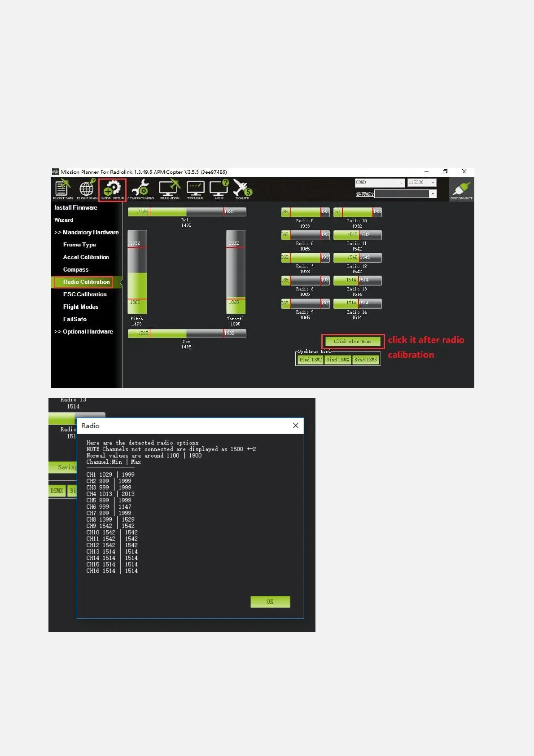Image resolution: width=534 pixels, height=756 pixels.
Task: Click the 'CH16 1514 | 1514' row
Action: (x=112, y=571)
